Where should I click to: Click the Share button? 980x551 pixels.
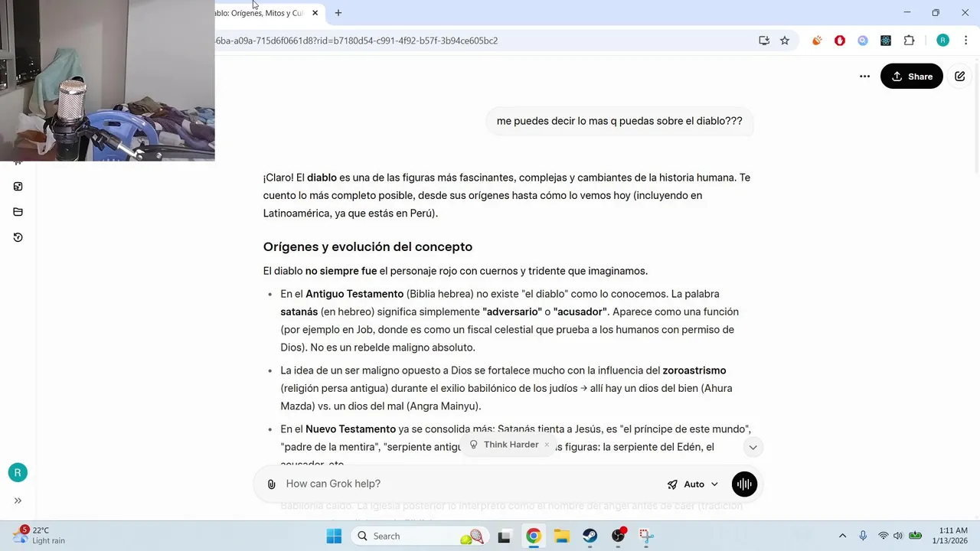pos(911,77)
